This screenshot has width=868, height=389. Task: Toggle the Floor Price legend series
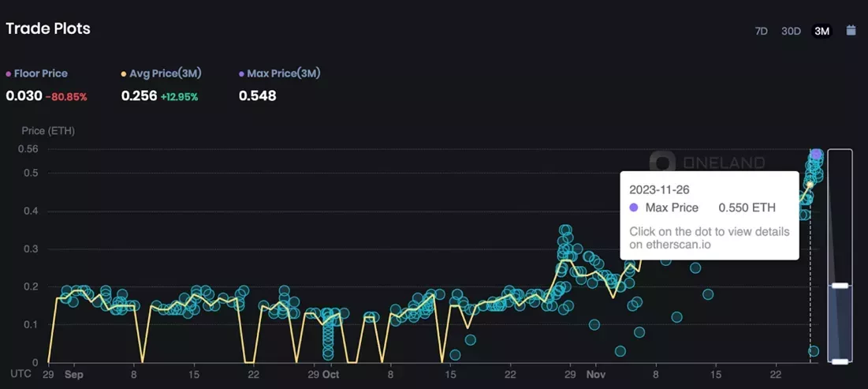36,73
